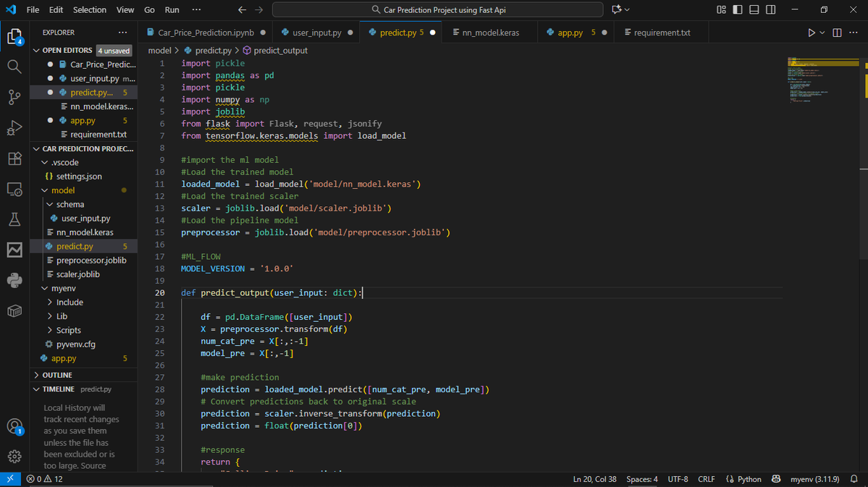Click the remote window status icon

coord(10,479)
